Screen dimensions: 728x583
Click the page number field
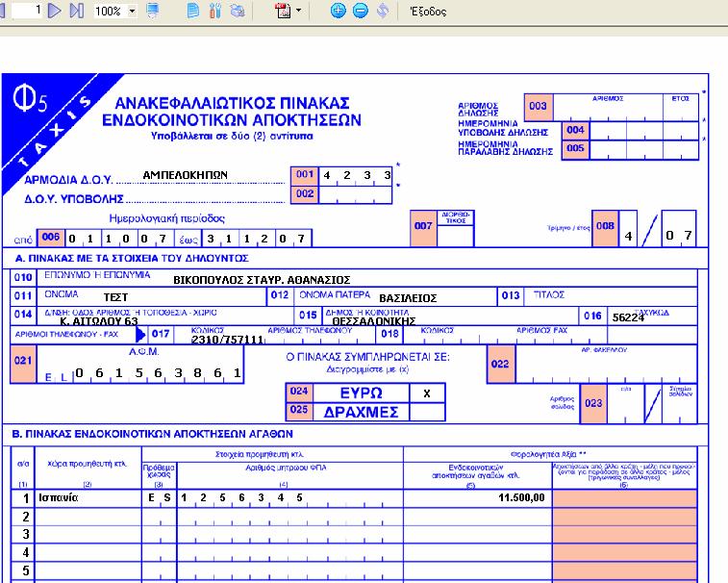[27, 11]
